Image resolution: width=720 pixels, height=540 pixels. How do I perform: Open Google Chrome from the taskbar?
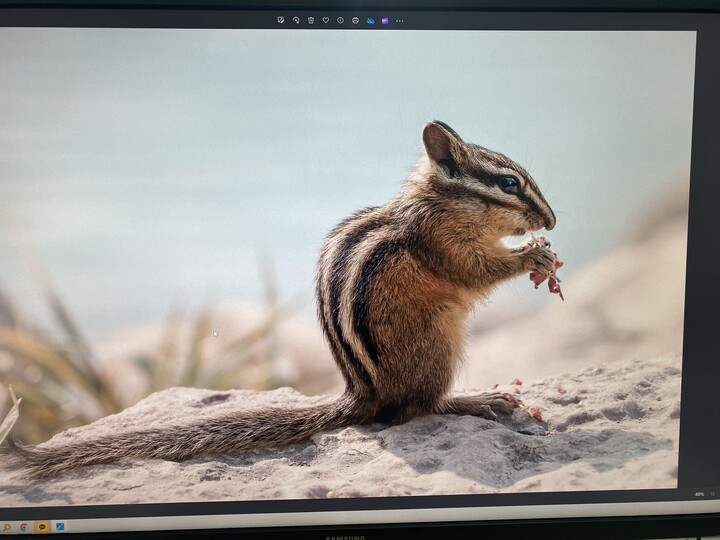click(24, 527)
